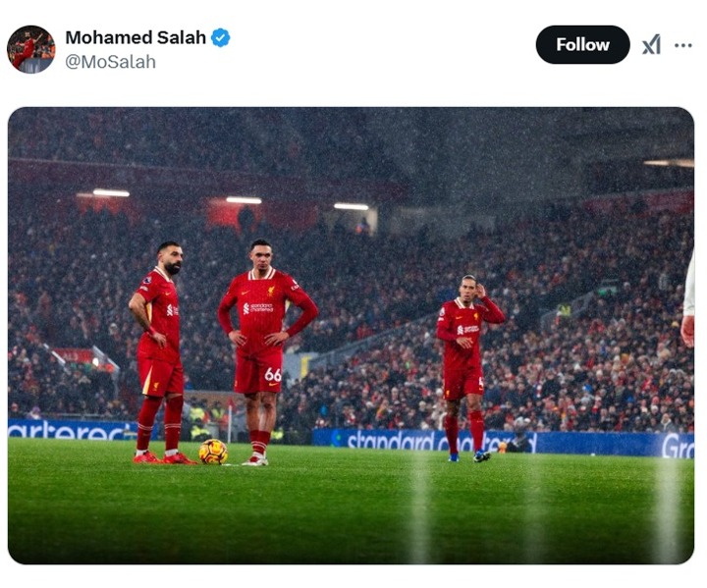Click the partial 'Gro' board at right edge

(x=678, y=446)
